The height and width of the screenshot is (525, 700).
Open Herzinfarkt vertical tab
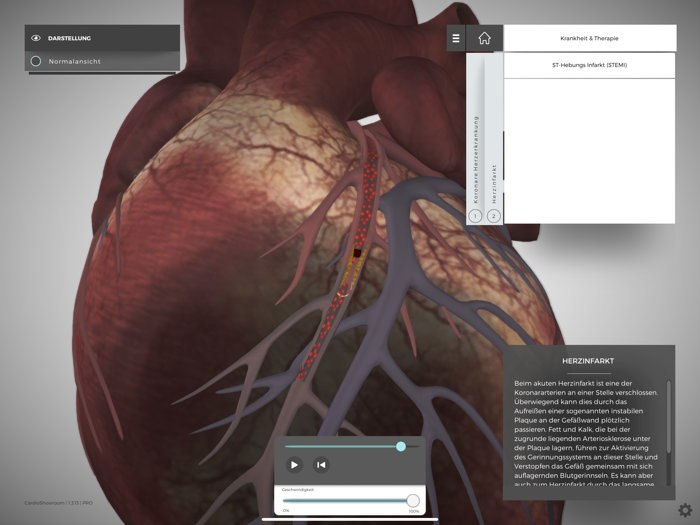point(494,138)
